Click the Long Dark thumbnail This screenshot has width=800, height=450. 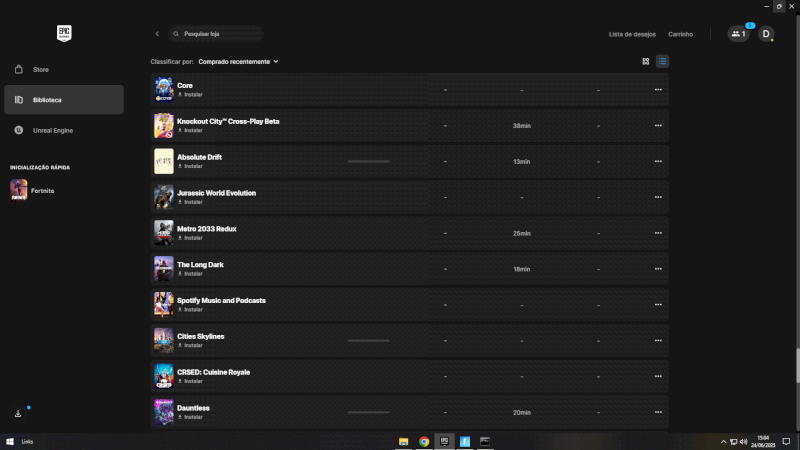(x=164, y=269)
